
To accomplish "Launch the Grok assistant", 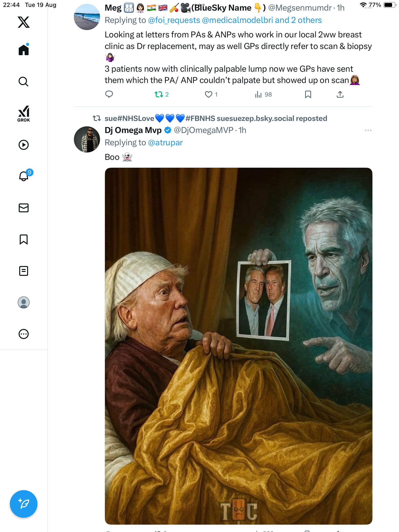I will click(24, 114).
